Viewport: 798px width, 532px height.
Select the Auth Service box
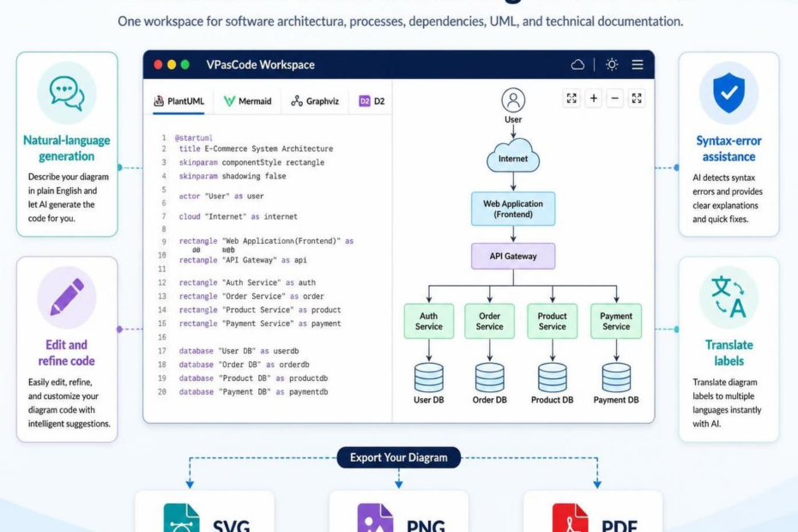tap(428, 321)
